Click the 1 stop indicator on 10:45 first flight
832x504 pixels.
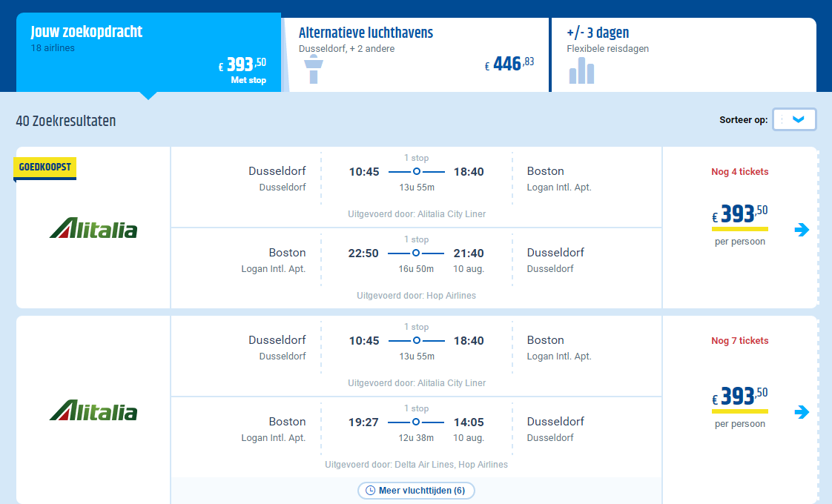[x=417, y=158]
